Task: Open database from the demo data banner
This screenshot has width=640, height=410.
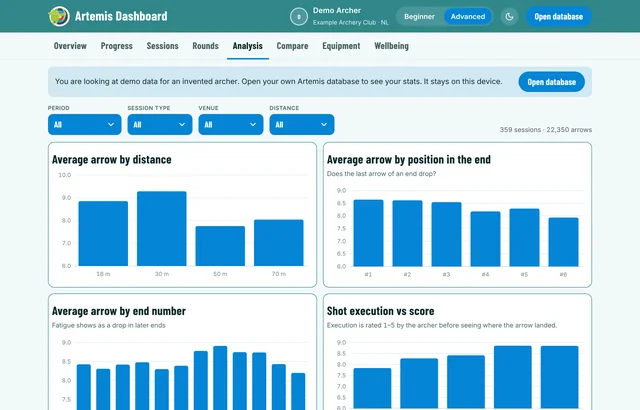Action: tap(551, 82)
